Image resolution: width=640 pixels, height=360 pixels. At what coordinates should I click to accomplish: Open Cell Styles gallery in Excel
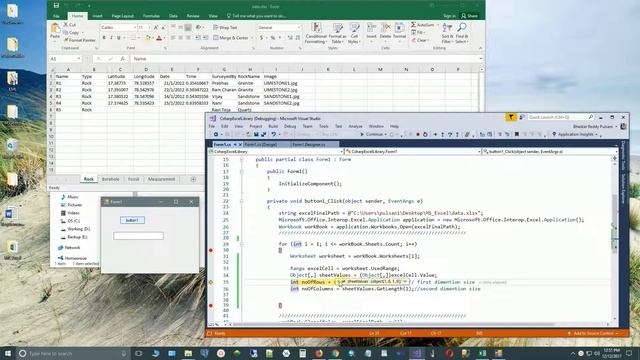pos(354,33)
